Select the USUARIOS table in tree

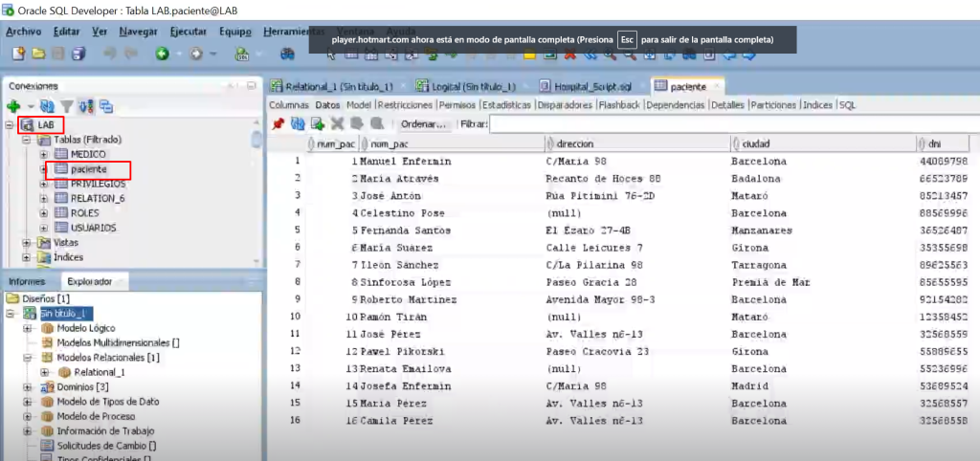93,228
